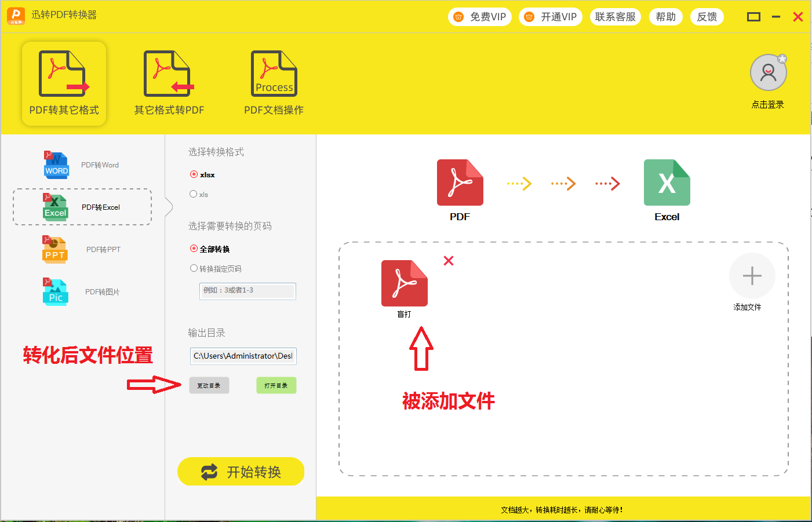Click the large PDF source icon
The height and width of the screenshot is (522, 812).
(x=460, y=182)
